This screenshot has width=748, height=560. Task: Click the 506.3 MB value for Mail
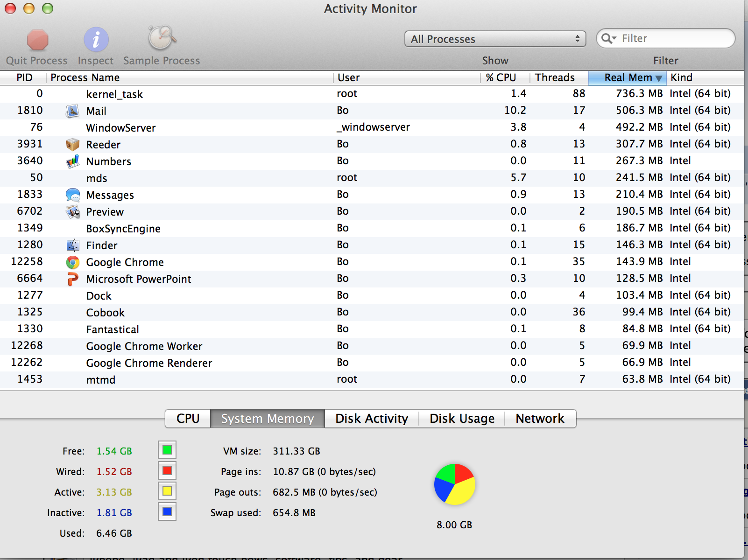(x=639, y=110)
